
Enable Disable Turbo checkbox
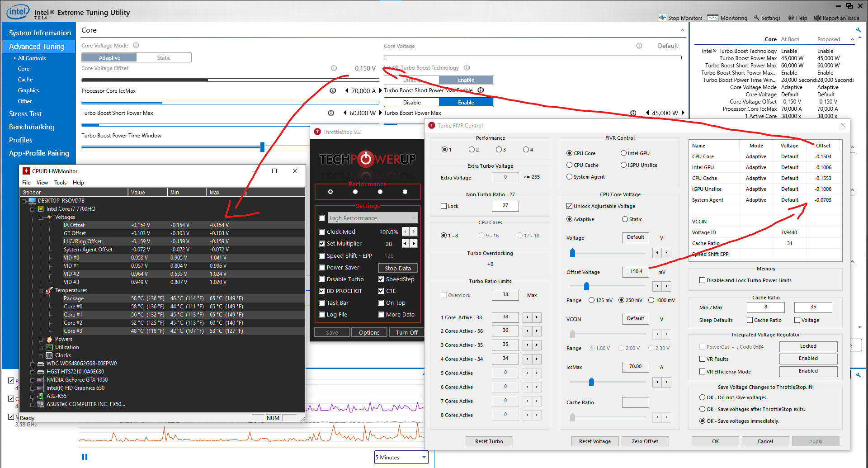pyautogui.click(x=322, y=279)
